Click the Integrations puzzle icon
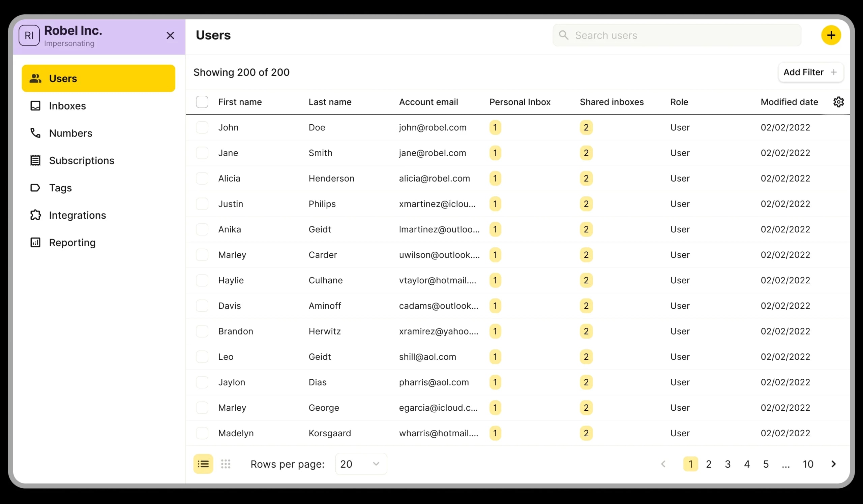Image resolution: width=863 pixels, height=504 pixels. [x=35, y=215]
